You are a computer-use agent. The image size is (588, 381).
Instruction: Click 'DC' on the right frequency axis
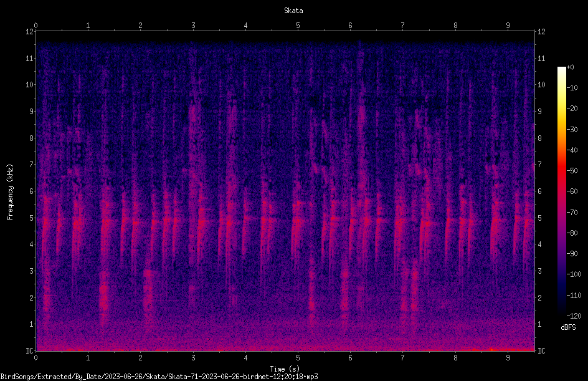(541, 351)
